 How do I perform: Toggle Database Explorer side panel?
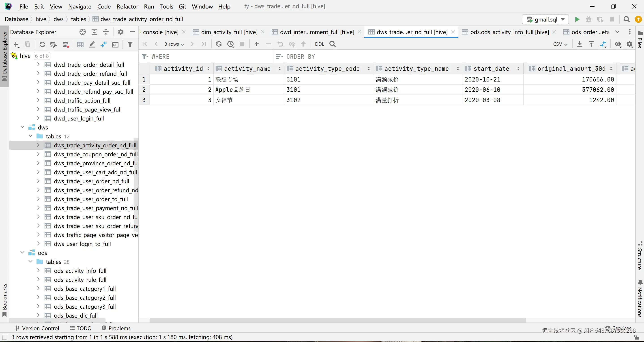click(4, 56)
